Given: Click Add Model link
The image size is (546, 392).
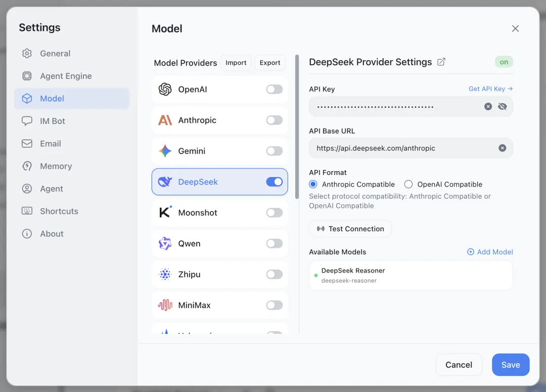Looking at the screenshot, I should [x=490, y=252].
